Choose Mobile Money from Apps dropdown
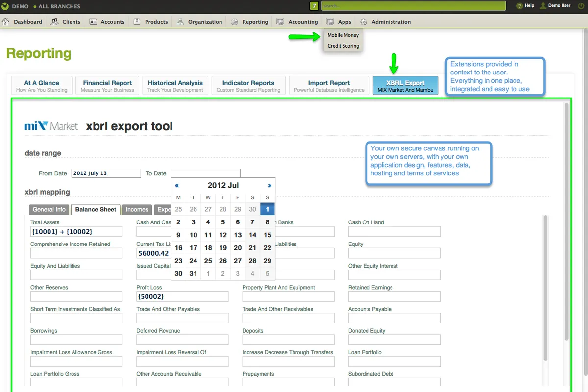Viewport: 588px width, 392px height. point(343,35)
